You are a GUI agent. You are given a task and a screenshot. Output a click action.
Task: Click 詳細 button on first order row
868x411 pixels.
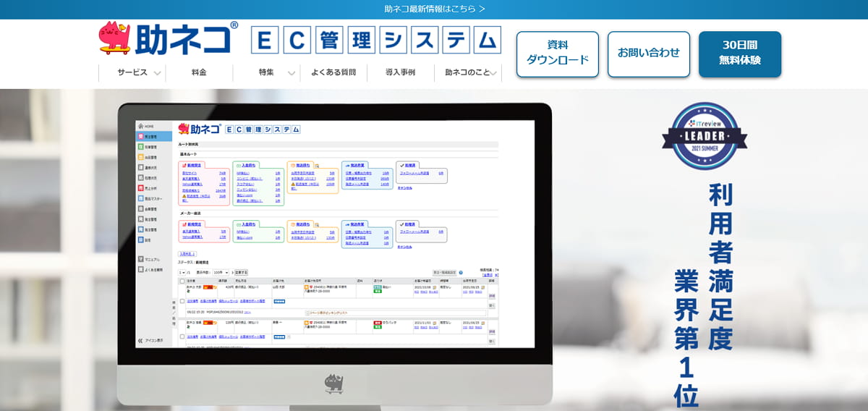(492, 296)
